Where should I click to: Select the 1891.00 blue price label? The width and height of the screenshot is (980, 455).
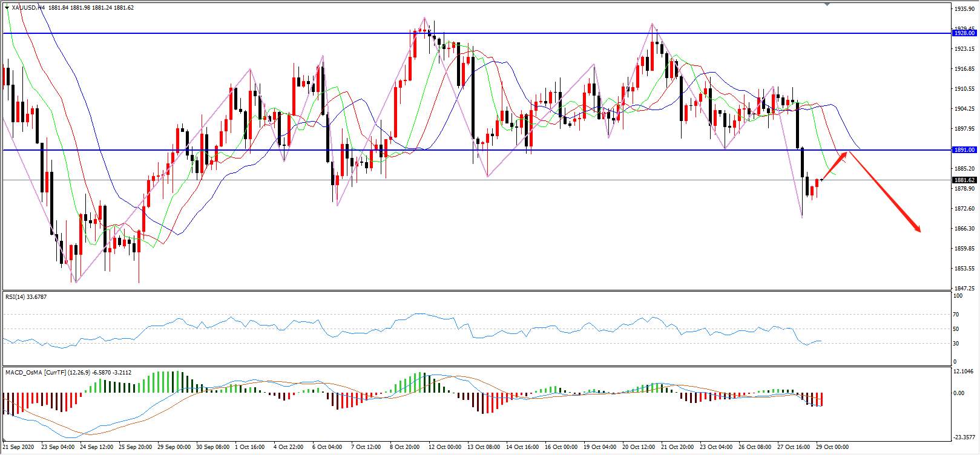click(964, 149)
